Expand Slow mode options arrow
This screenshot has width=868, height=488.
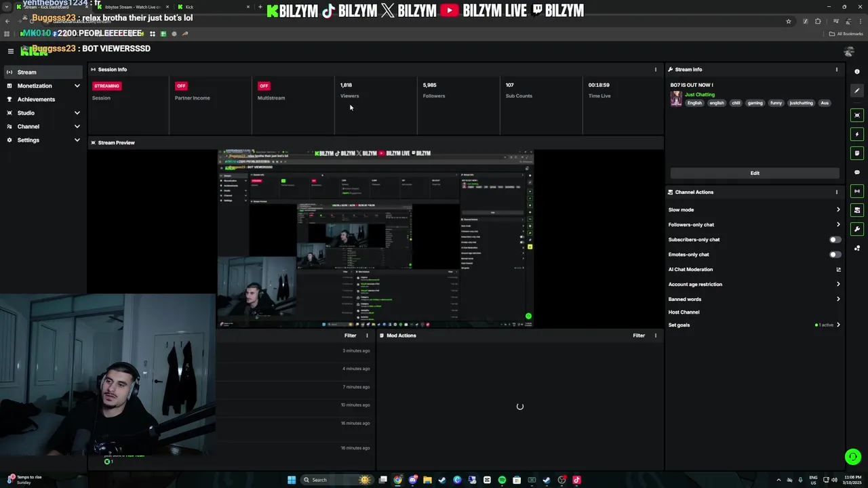[x=838, y=209]
